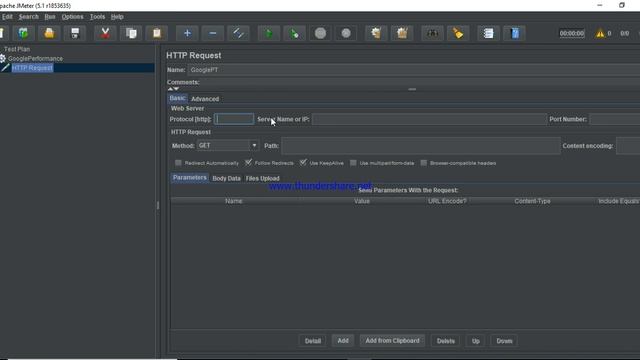
Task: Click the Templates toolbar icon
Action: [23, 33]
